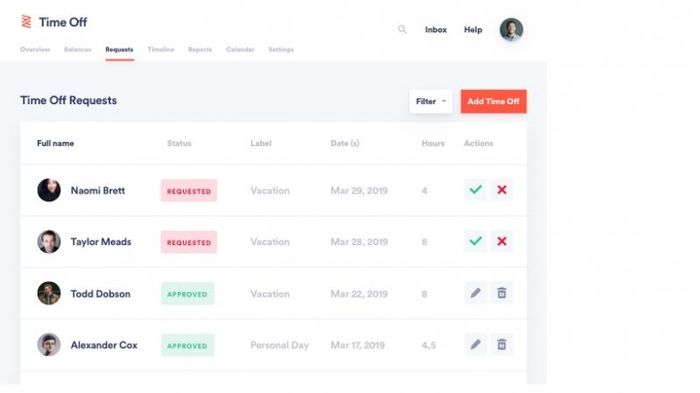Image resolution: width=700 pixels, height=393 pixels.
Task: Open the user profile avatar menu
Action: 511,29
